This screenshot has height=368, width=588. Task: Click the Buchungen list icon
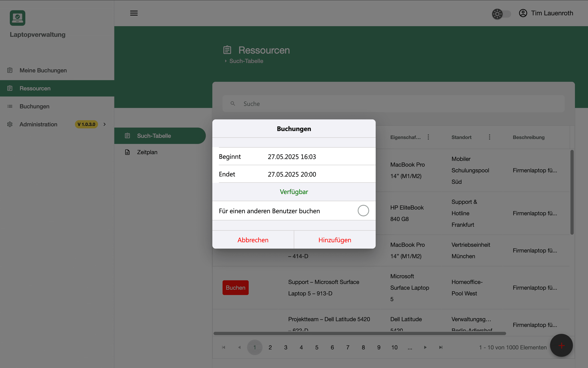(10, 106)
